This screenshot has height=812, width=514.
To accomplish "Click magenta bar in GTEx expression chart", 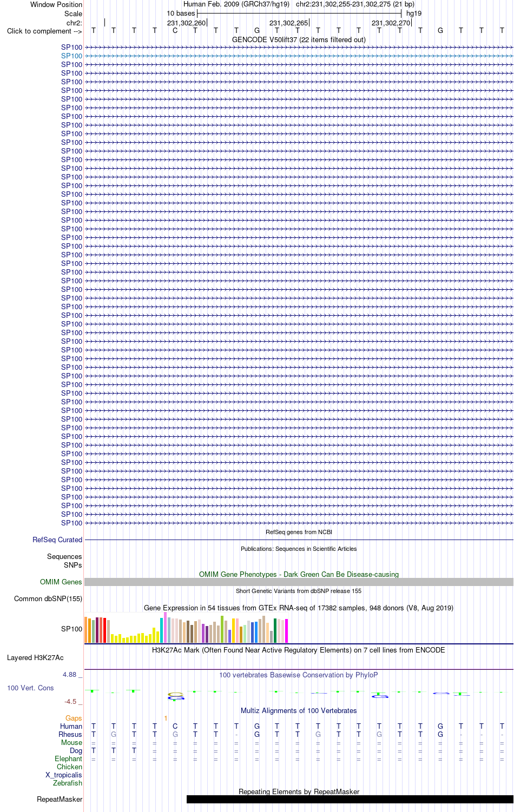I will (x=286, y=631).
